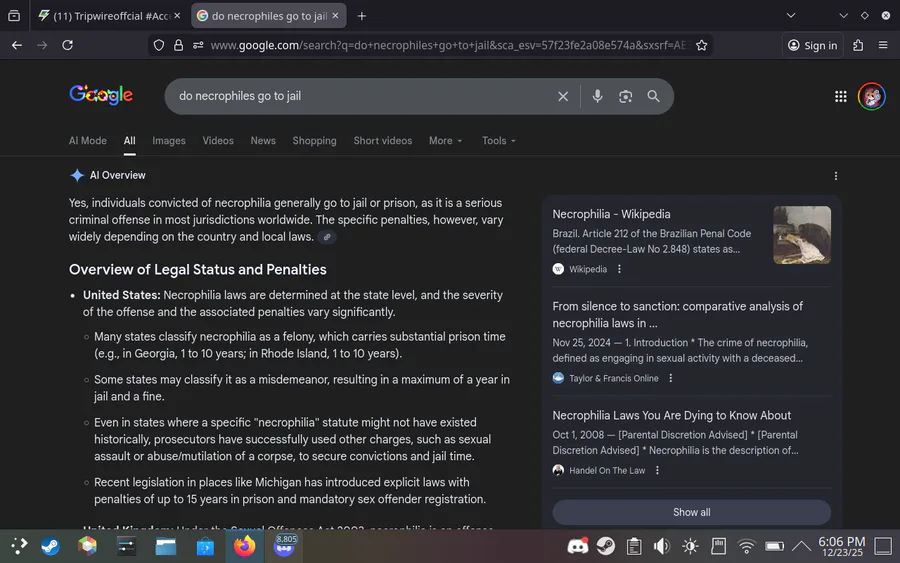Switch to Short videos results
Screen dimensions: 900x563
(383, 141)
